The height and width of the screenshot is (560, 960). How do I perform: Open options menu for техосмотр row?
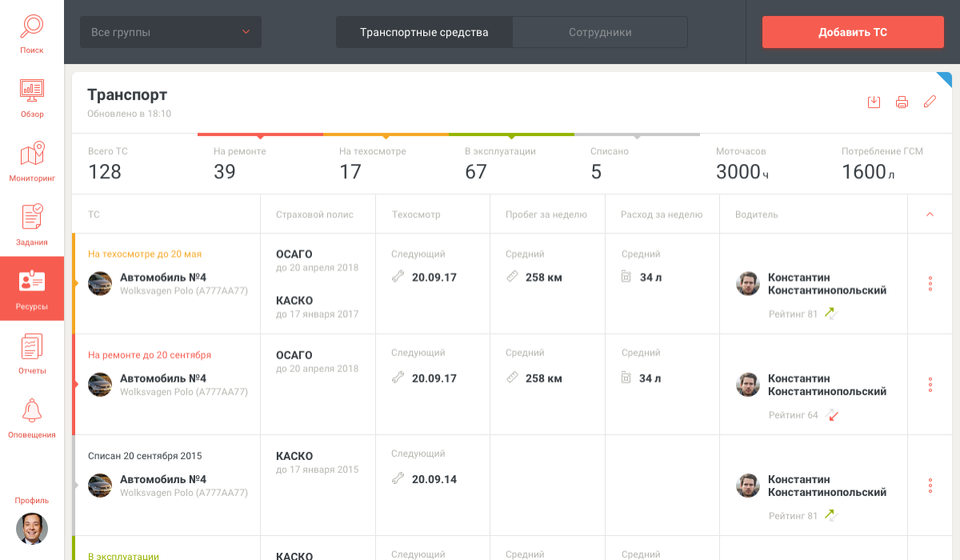(x=930, y=284)
